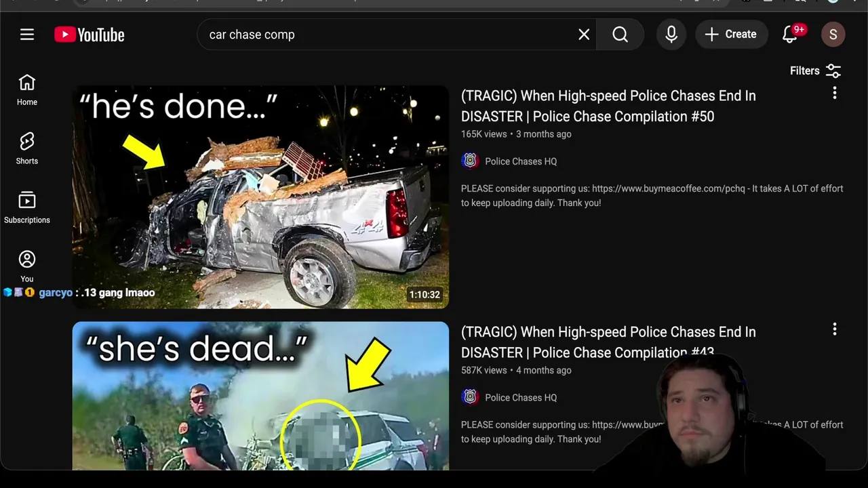This screenshot has height=488, width=868.
Task: Open the "he's done..." video thumbnail
Action: point(260,197)
